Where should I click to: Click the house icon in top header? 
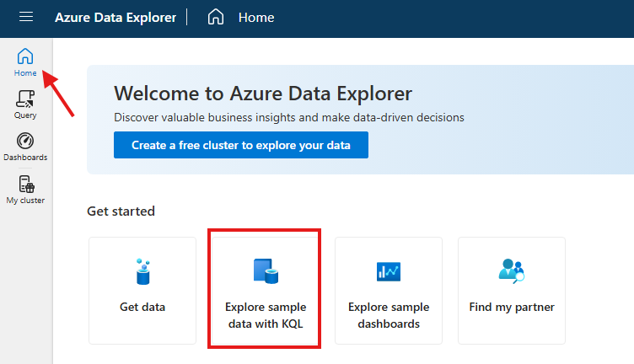pos(216,18)
